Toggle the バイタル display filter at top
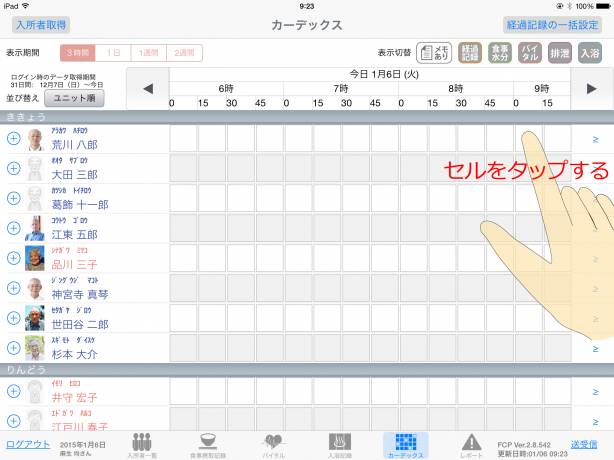This screenshot has width=614, height=460. [535, 54]
